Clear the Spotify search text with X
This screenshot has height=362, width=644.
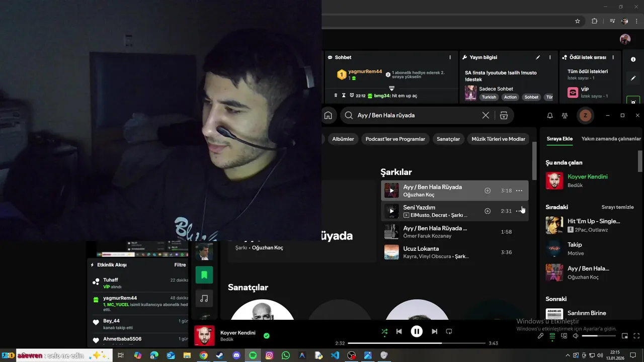(486, 115)
